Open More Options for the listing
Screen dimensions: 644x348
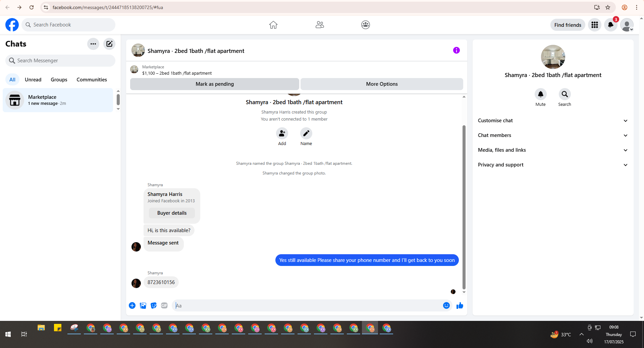click(x=382, y=84)
